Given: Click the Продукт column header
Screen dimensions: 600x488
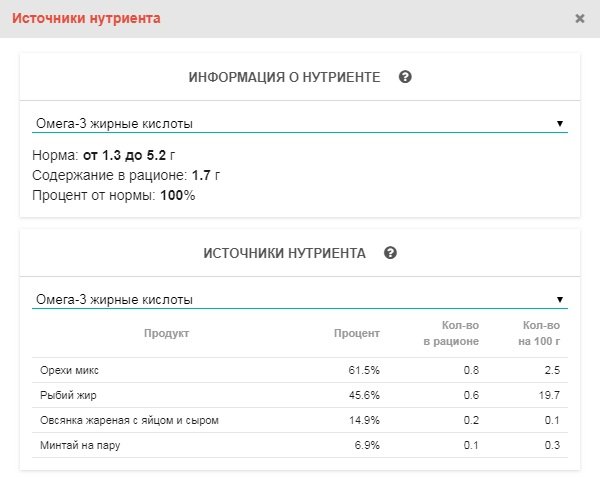Looking at the screenshot, I should pyautogui.click(x=166, y=333).
